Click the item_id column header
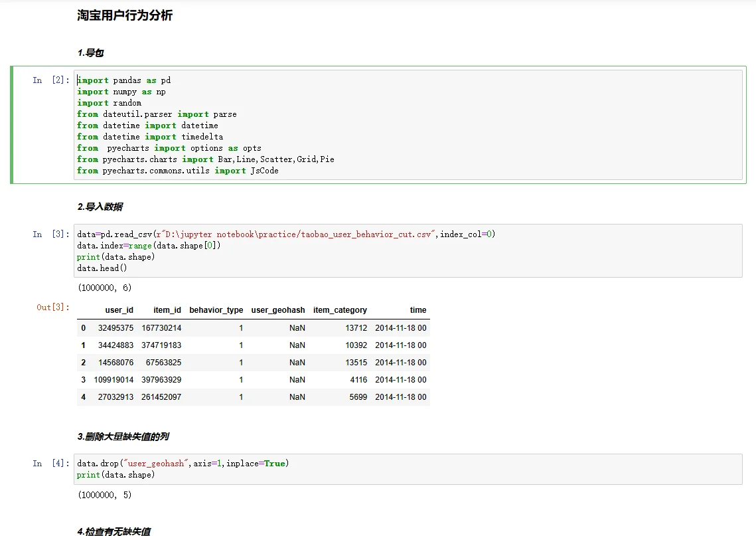Screen dimensions: 756x536 pyautogui.click(x=167, y=310)
